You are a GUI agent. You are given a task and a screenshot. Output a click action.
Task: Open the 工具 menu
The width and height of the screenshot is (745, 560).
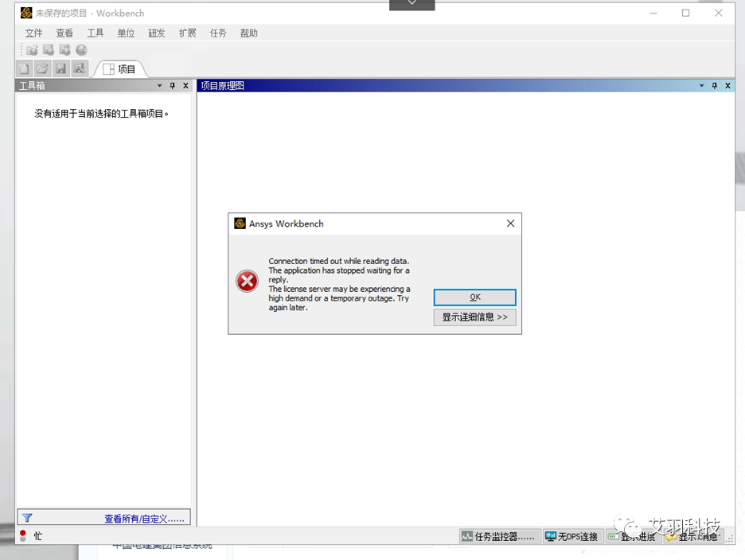(95, 33)
